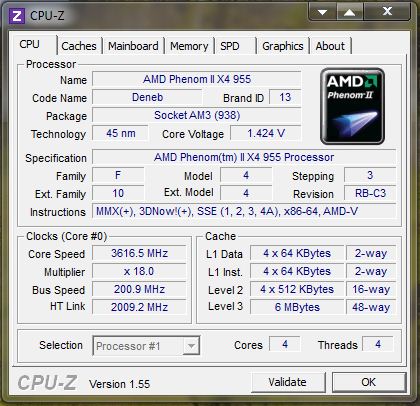Click the Core Voltage value box

coord(266,133)
